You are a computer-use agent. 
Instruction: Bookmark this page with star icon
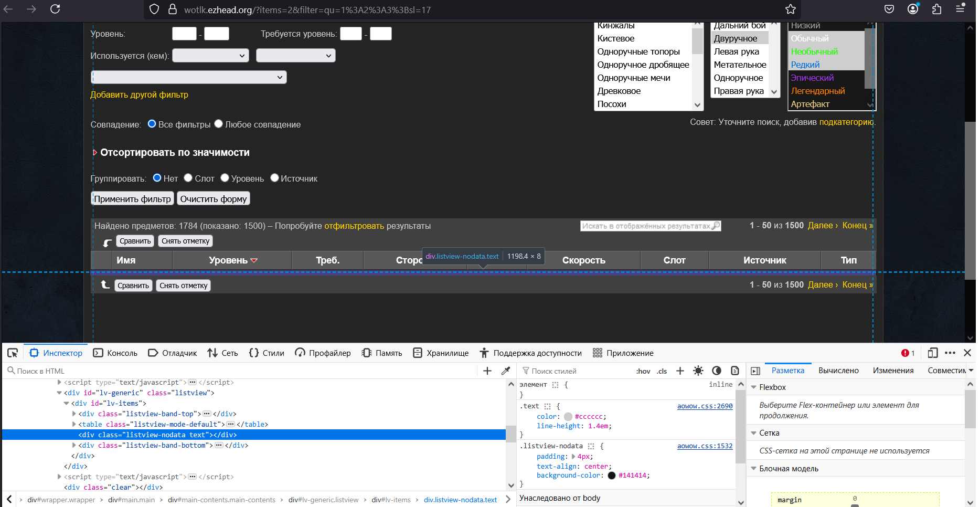point(790,9)
